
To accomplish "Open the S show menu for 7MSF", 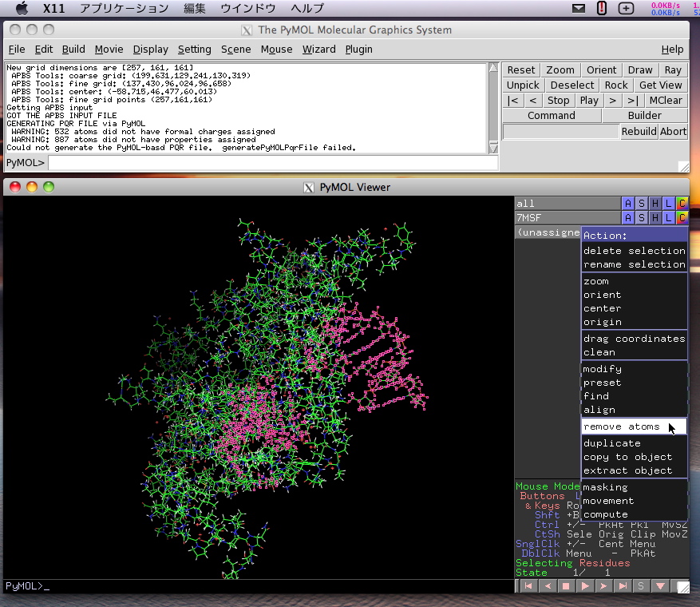I will point(642,218).
